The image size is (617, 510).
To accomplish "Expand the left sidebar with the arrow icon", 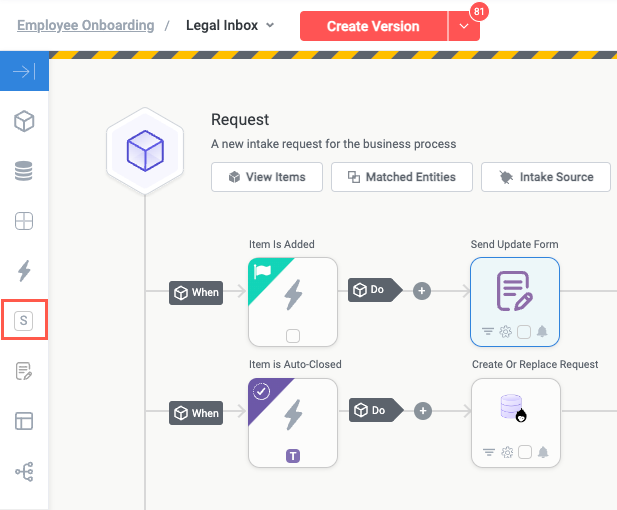I will [x=24, y=71].
